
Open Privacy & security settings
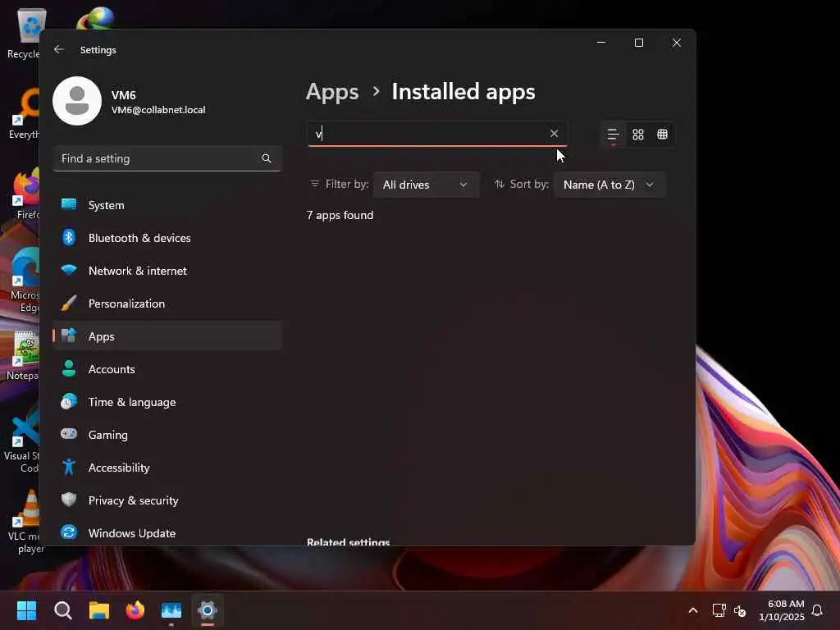(167, 500)
